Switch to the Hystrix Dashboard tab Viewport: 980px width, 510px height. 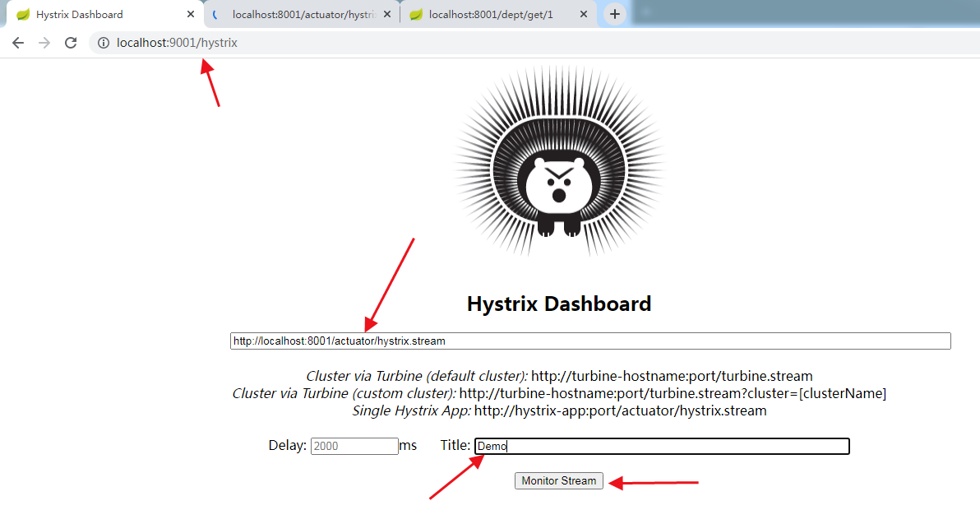[x=105, y=14]
